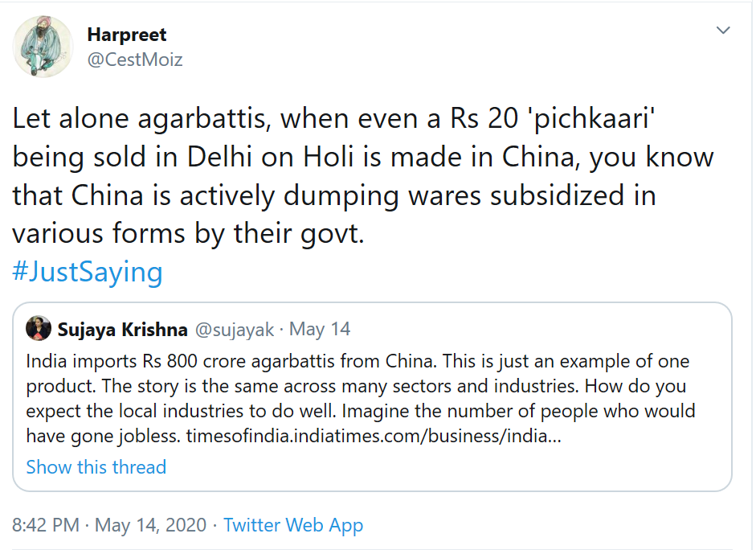Click the line 'various forms by their govt.'
This screenshot has width=756, height=550.
tap(188, 233)
